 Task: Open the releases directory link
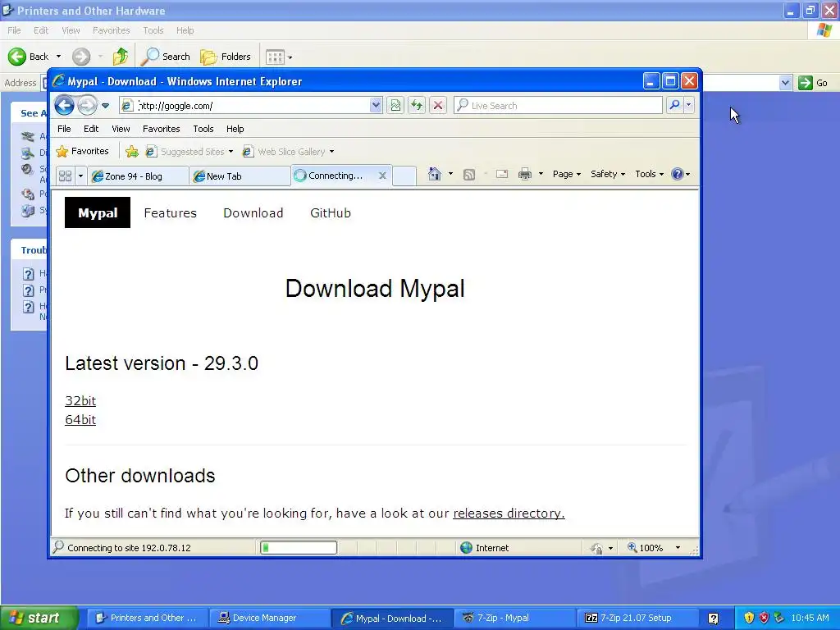509,514
